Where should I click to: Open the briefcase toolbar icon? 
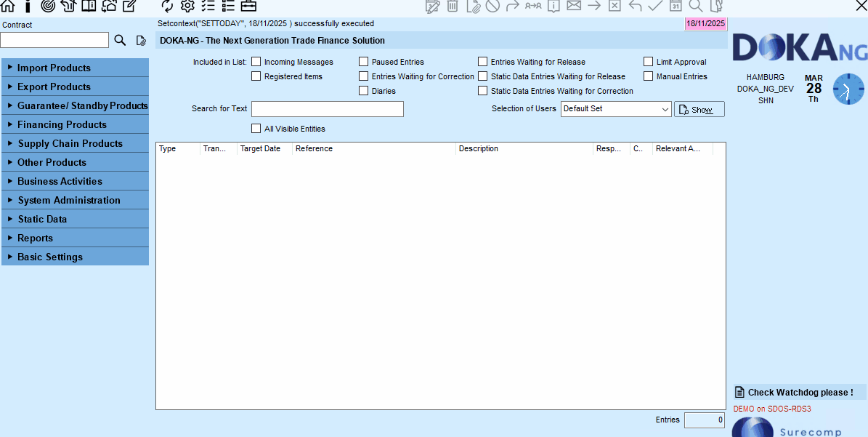click(248, 6)
